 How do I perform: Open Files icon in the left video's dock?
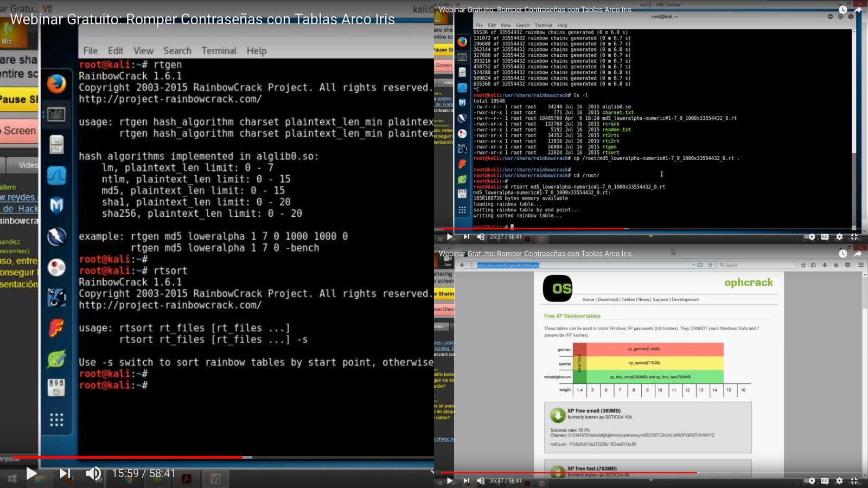pyautogui.click(x=56, y=145)
